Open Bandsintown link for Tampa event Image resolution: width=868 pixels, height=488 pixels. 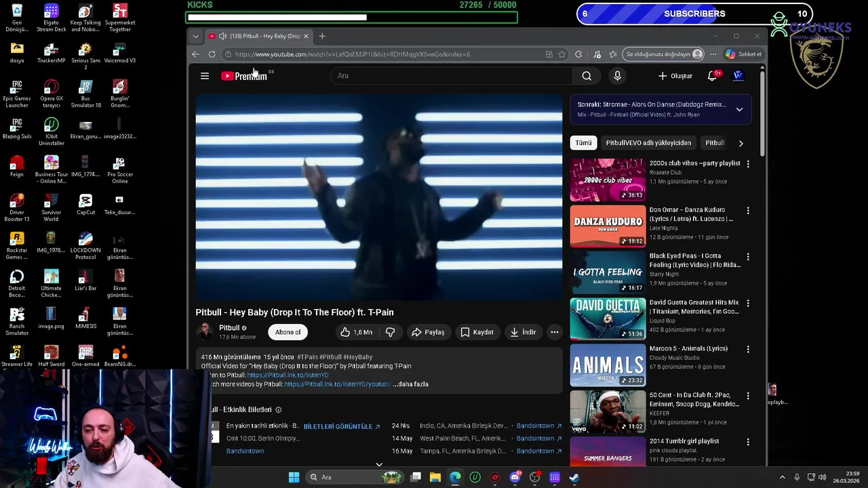point(539,451)
